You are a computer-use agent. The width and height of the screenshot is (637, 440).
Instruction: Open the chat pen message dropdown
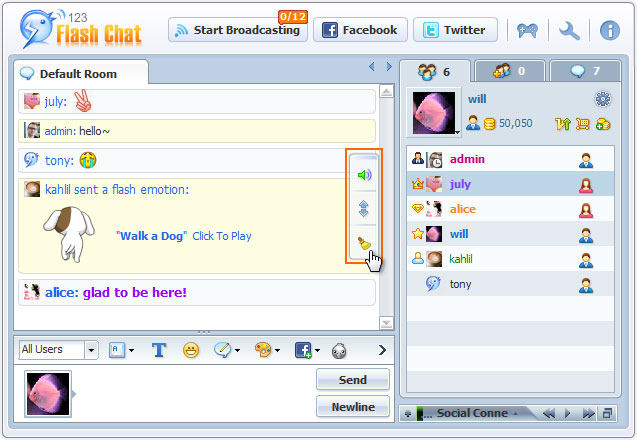226,350
